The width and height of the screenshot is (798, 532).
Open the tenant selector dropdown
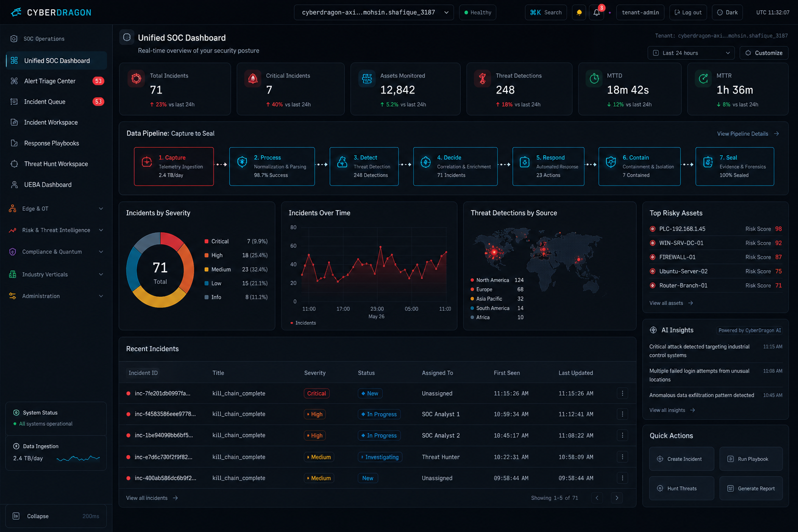click(374, 12)
